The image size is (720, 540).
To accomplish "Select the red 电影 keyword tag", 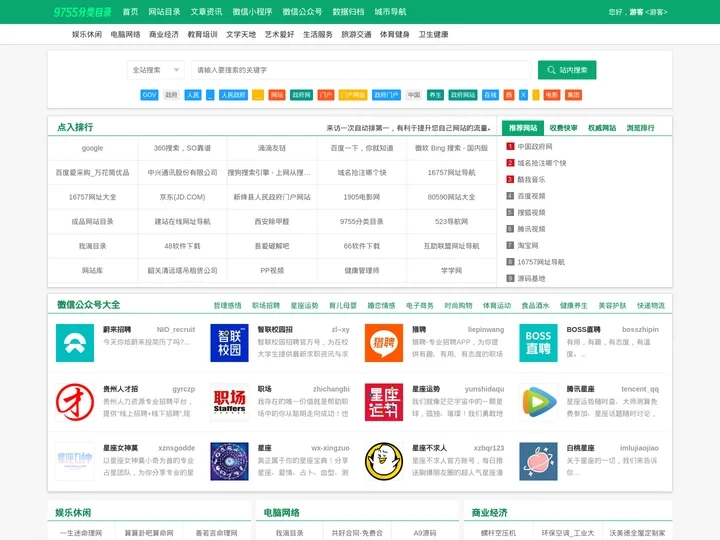I will pos(551,95).
